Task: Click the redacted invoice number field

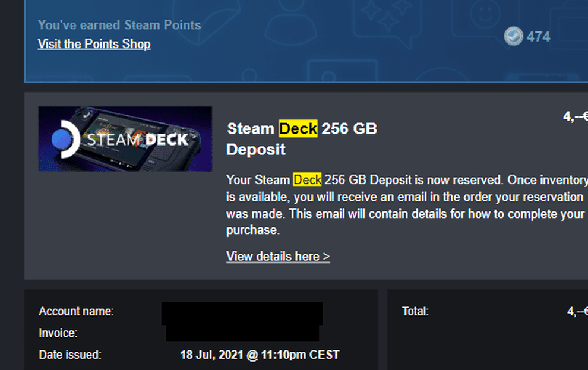Action: [243, 333]
